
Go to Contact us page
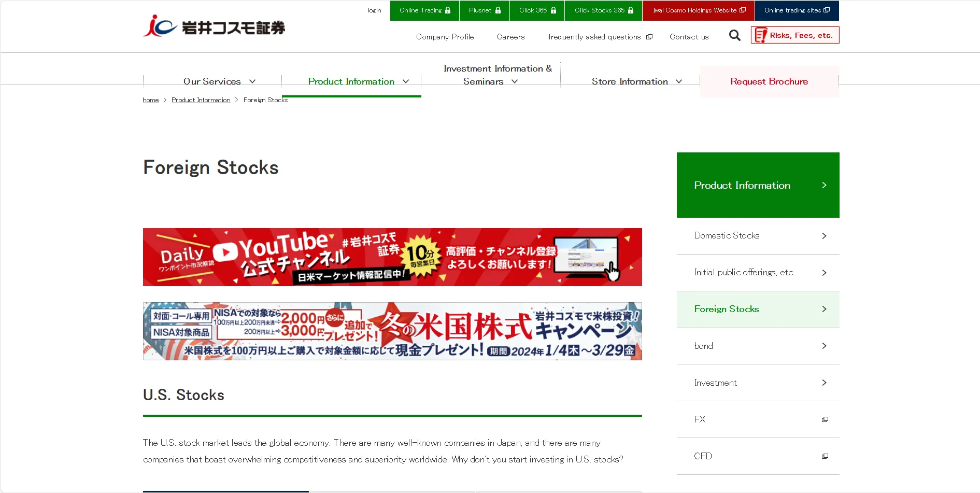[x=689, y=37]
